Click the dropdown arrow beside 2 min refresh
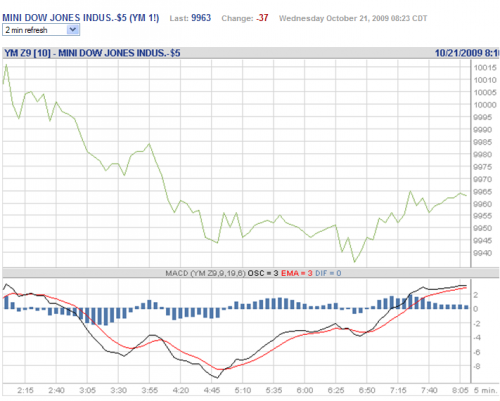Image resolution: width=500 pixels, height=401 pixels. pyautogui.click(x=73, y=30)
